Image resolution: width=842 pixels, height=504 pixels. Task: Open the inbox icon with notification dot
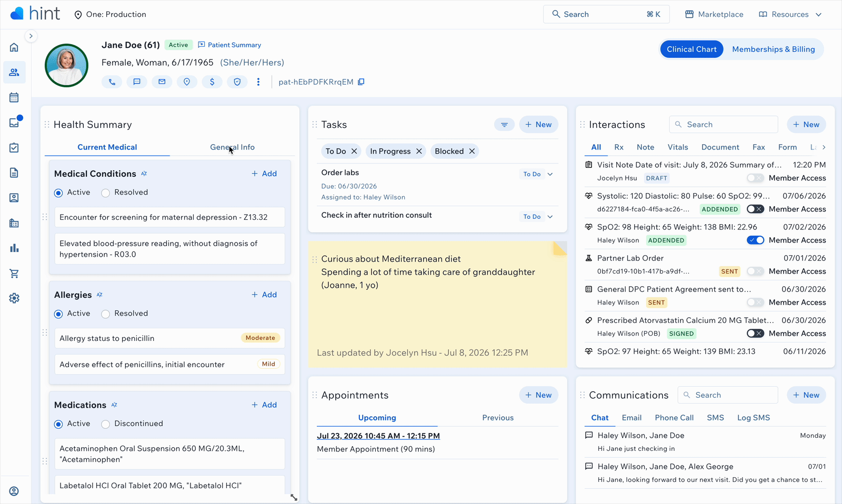[x=14, y=123]
